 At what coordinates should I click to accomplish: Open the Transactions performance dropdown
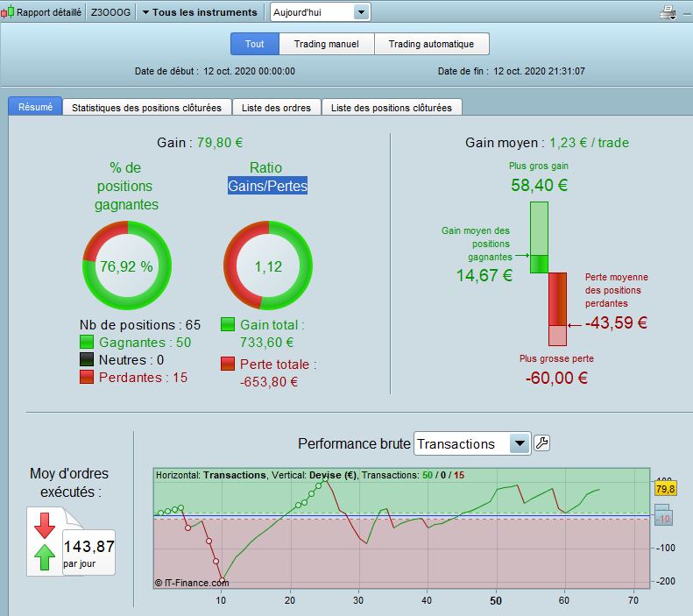(x=472, y=443)
